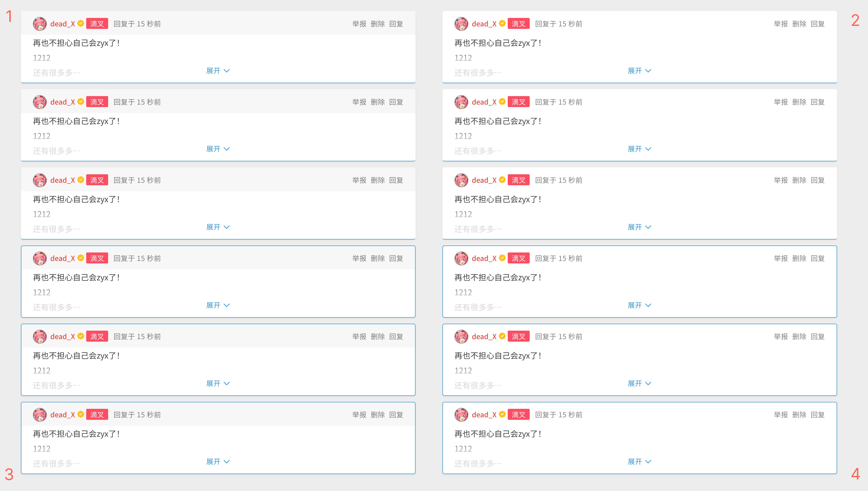
Task: Click the avatar in the left column's fourth comment
Action: tap(39, 259)
